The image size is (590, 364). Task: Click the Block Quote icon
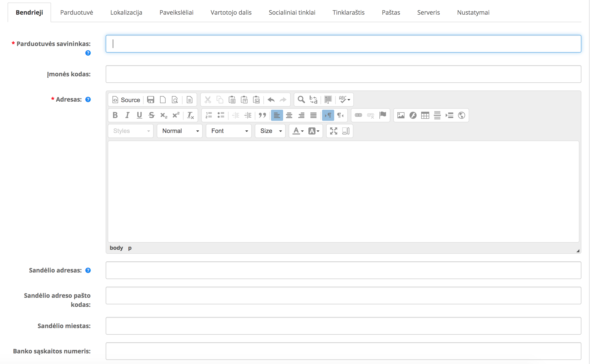click(262, 116)
